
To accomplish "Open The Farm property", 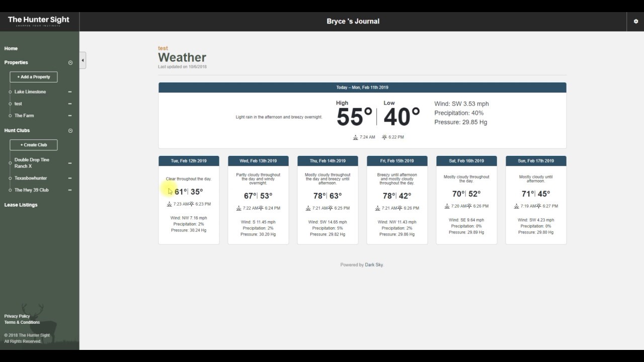I will click(24, 116).
